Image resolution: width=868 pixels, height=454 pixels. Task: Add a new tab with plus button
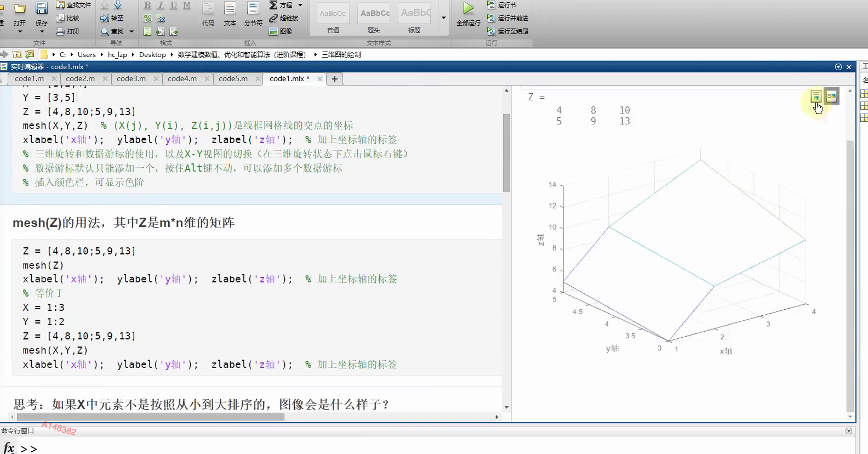335,79
